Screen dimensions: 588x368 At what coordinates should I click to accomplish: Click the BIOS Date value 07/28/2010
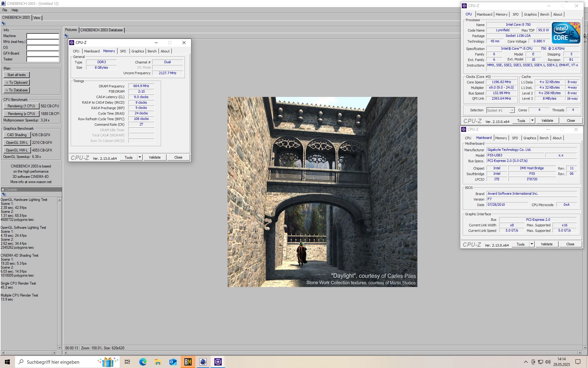tap(507, 205)
